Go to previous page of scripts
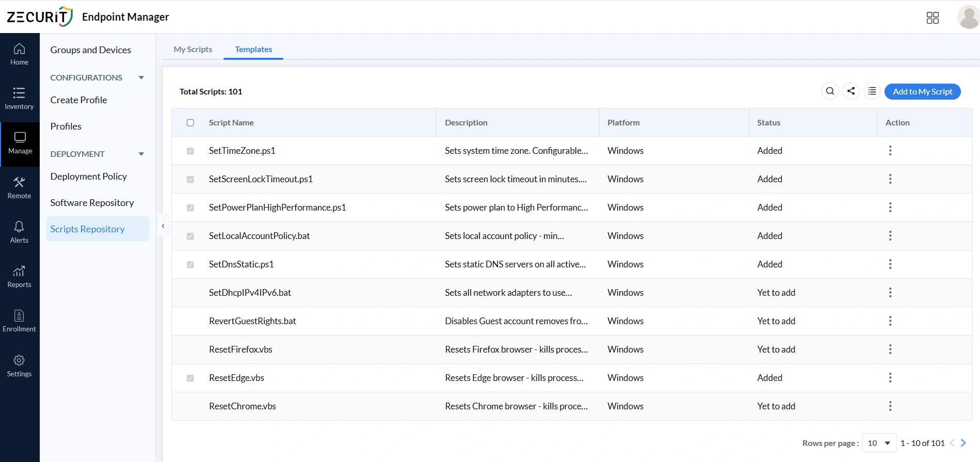Image resolution: width=980 pixels, height=462 pixels. [952, 443]
